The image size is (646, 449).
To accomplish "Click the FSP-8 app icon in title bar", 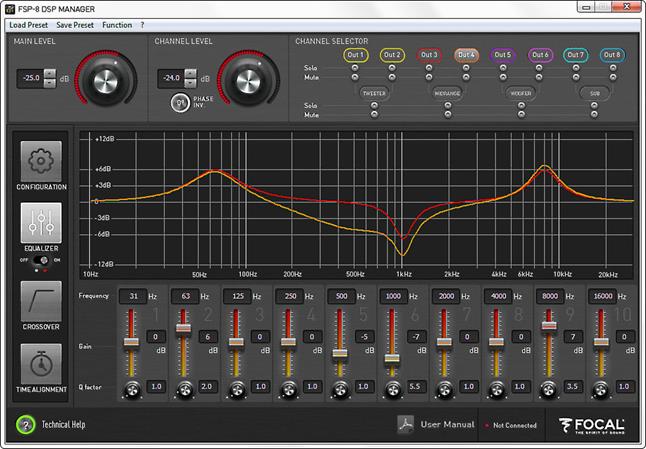I will tap(10, 9).
